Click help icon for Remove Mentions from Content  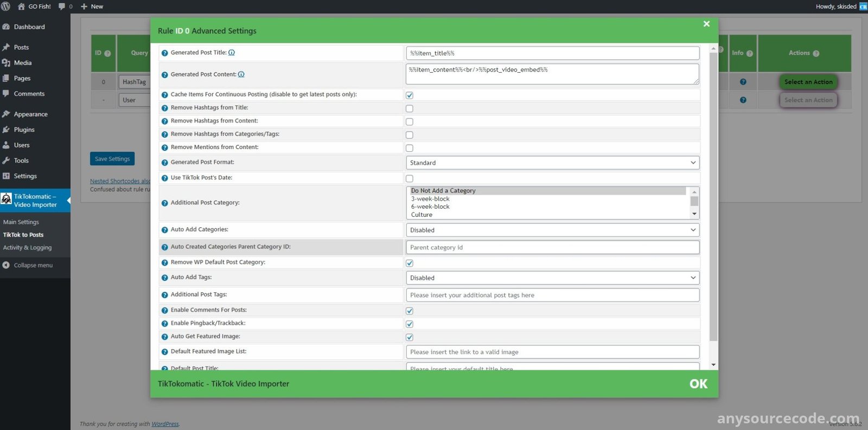165,147
